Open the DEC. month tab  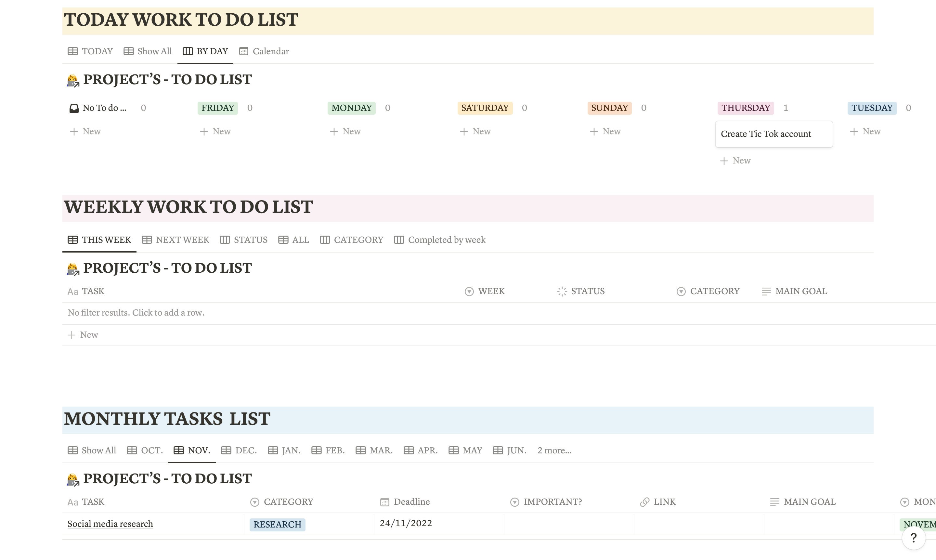[239, 450]
